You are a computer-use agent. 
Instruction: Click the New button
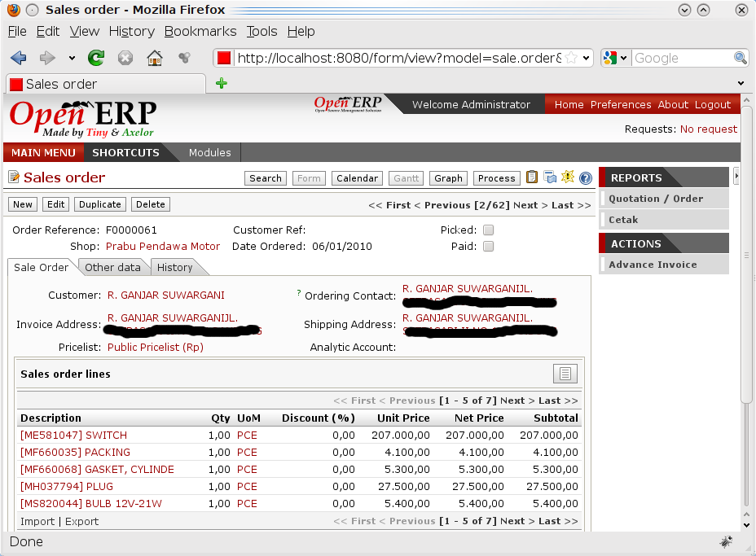pyautogui.click(x=23, y=204)
